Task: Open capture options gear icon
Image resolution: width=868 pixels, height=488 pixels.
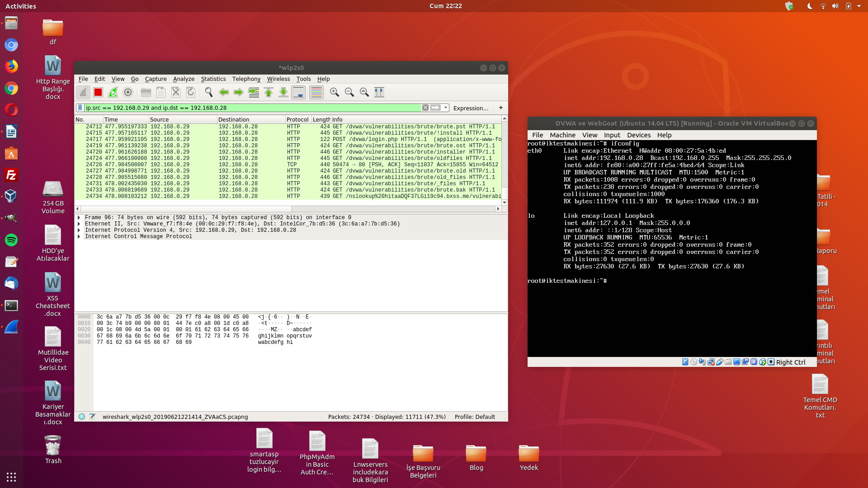Action: click(x=128, y=92)
